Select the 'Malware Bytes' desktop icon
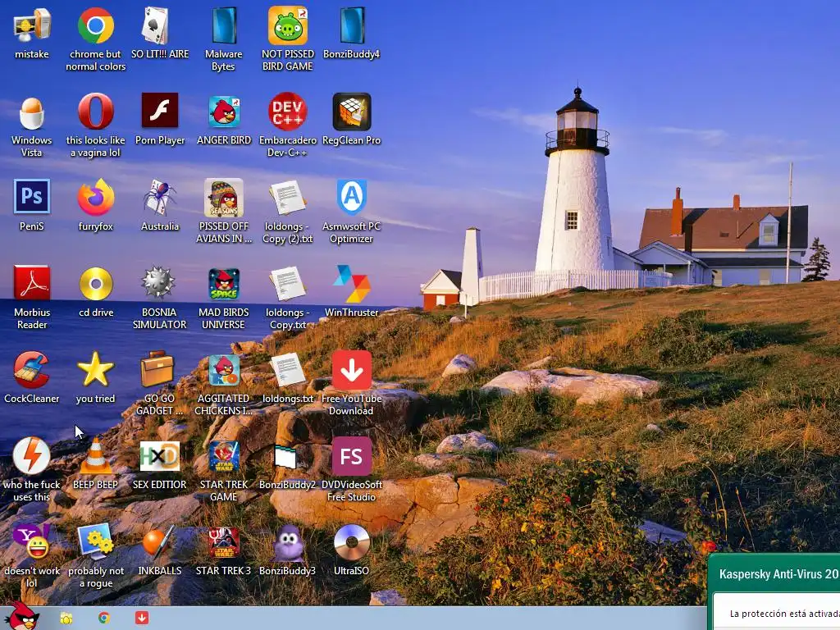This screenshot has width=840, height=630. (x=224, y=25)
